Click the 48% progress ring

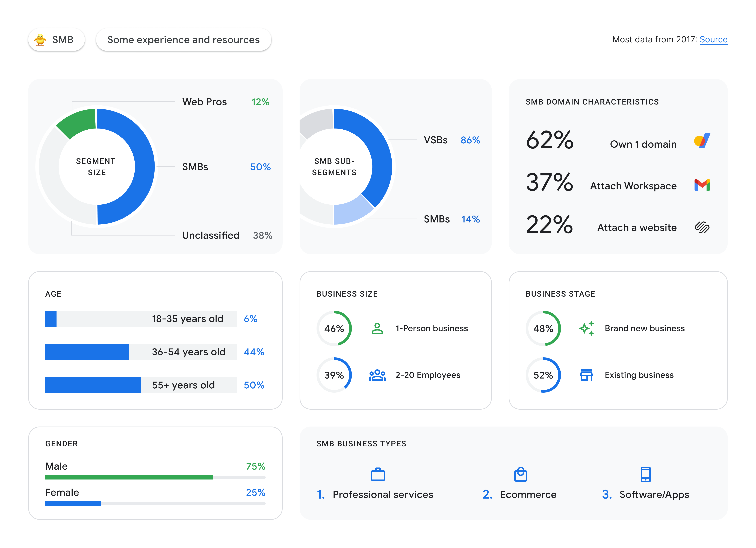pyautogui.click(x=543, y=329)
